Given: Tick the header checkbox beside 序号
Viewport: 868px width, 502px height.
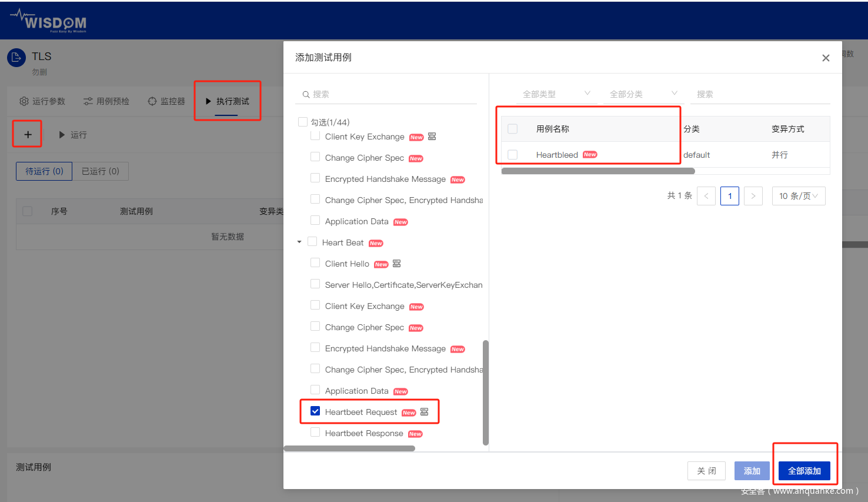Looking at the screenshot, I should click(27, 211).
